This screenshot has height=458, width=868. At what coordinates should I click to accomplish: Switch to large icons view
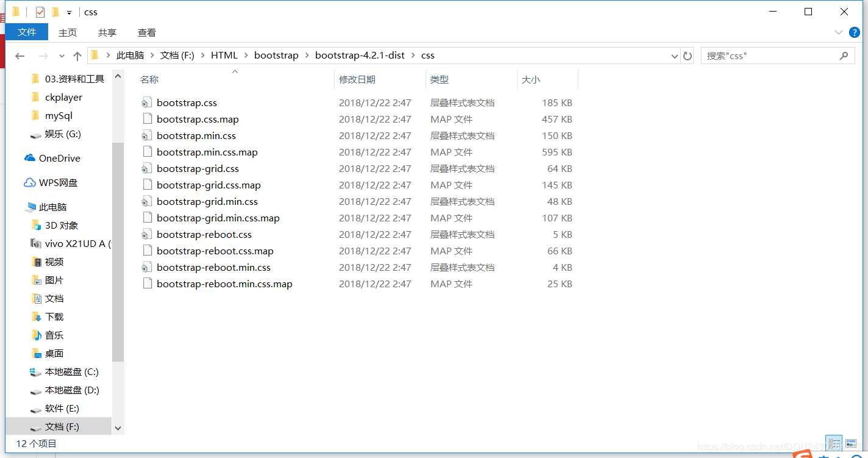point(850,443)
